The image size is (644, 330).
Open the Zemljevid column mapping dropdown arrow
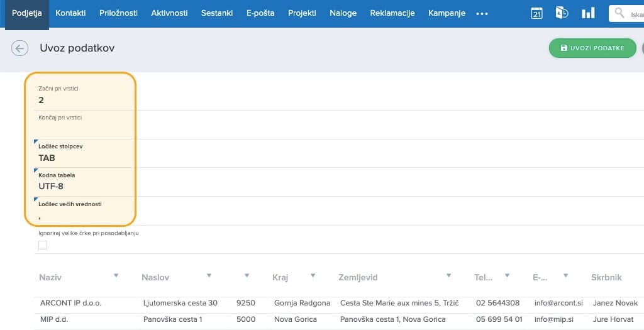coord(448,275)
